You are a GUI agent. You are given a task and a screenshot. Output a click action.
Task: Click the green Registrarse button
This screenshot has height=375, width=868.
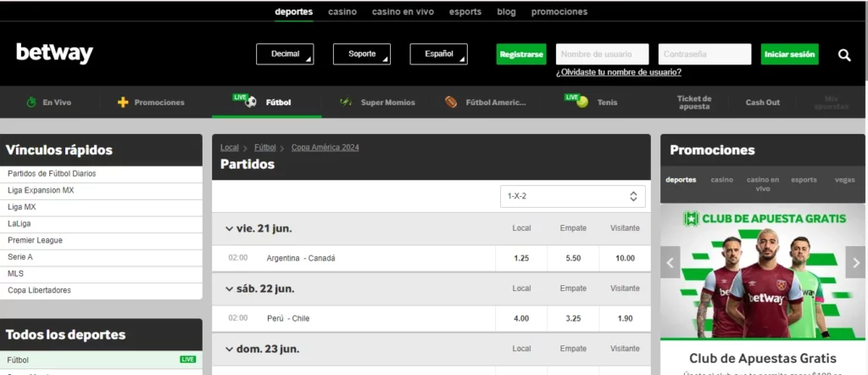521,54
